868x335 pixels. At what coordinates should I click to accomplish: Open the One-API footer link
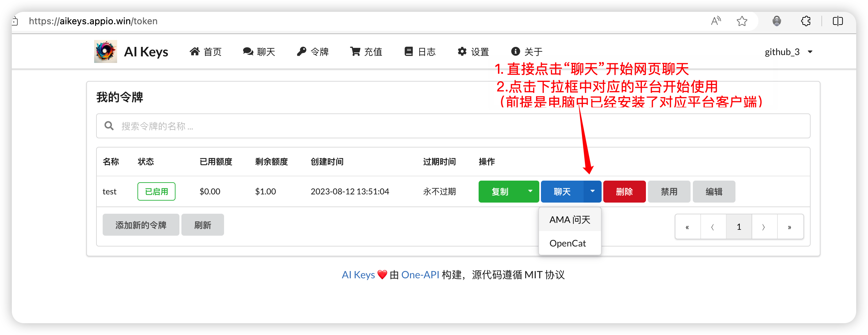(420, 275)
